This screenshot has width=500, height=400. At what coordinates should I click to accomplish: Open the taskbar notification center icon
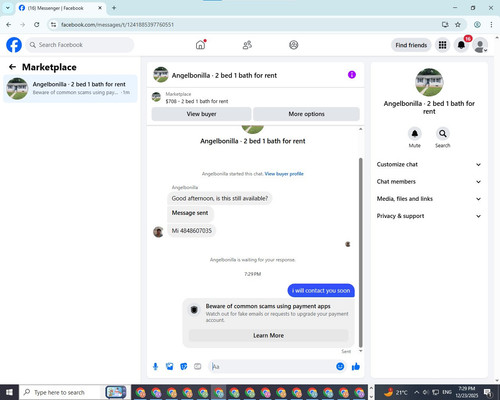point(488,392)
